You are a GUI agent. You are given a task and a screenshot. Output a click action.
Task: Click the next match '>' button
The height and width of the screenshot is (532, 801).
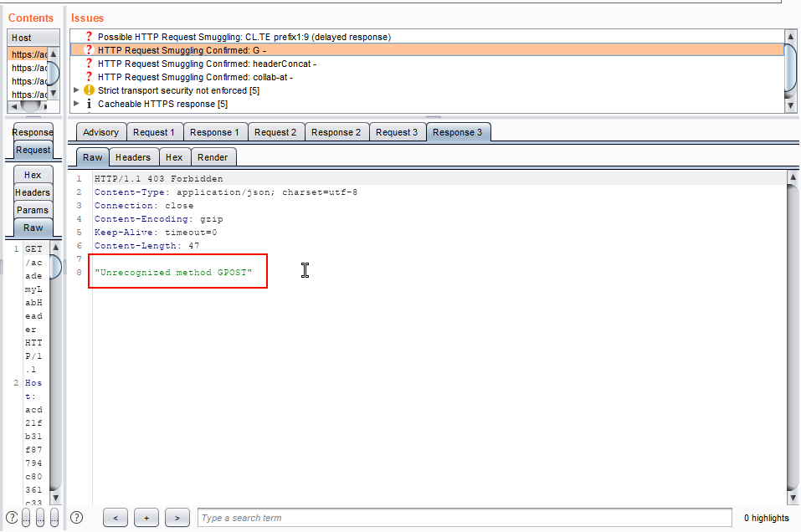coord(177,518)
